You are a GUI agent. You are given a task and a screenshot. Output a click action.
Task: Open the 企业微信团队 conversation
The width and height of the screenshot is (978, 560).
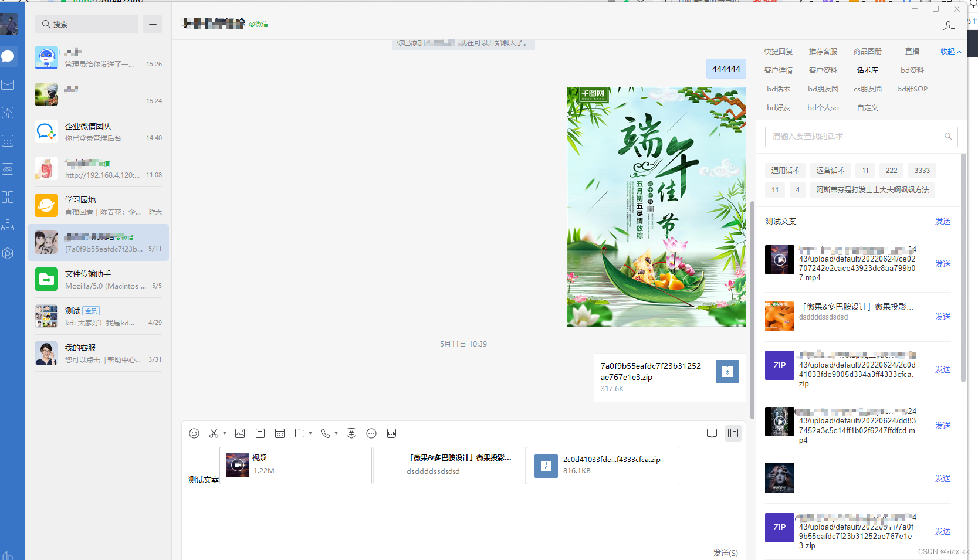click(x=98, y=132)
